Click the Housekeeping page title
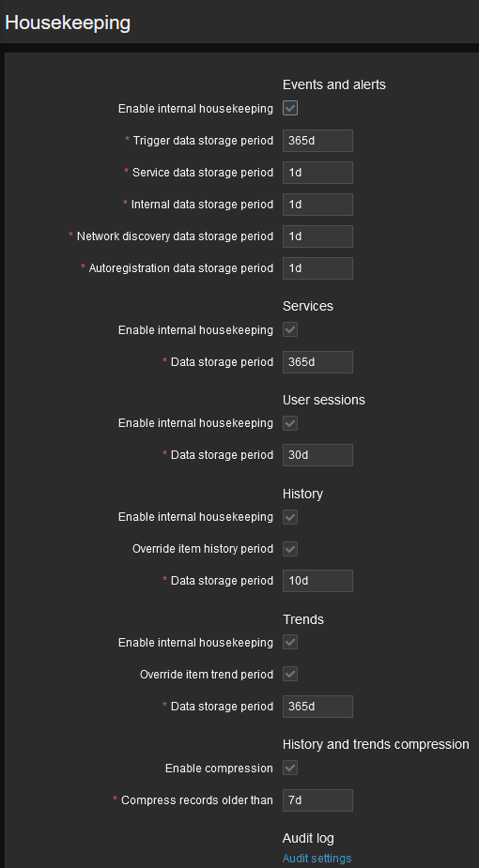The width and height of the screenshot is (479, 868). 68,23
